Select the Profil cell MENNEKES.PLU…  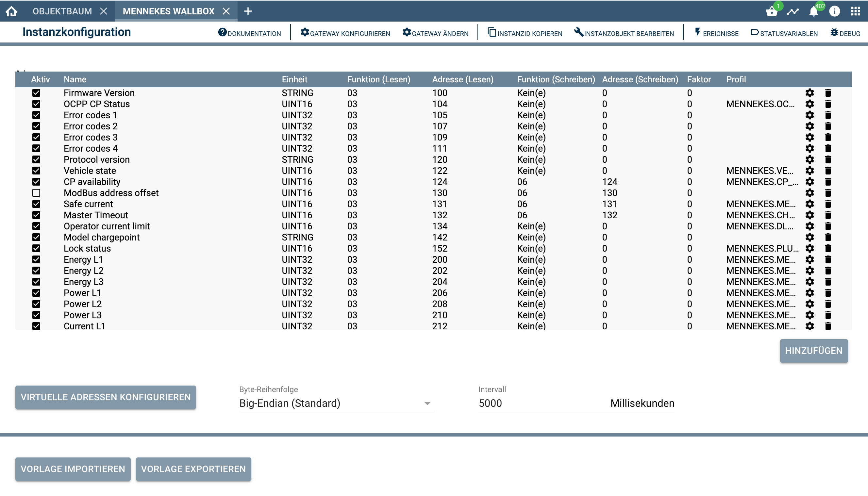coord(762,248)
